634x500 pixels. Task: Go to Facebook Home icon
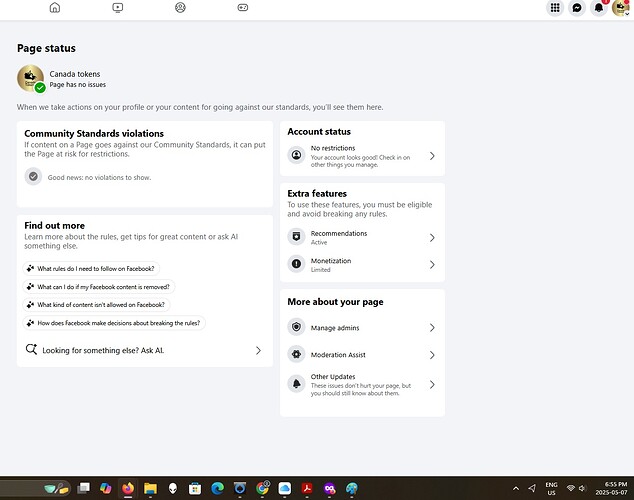[x=55, y=7]
